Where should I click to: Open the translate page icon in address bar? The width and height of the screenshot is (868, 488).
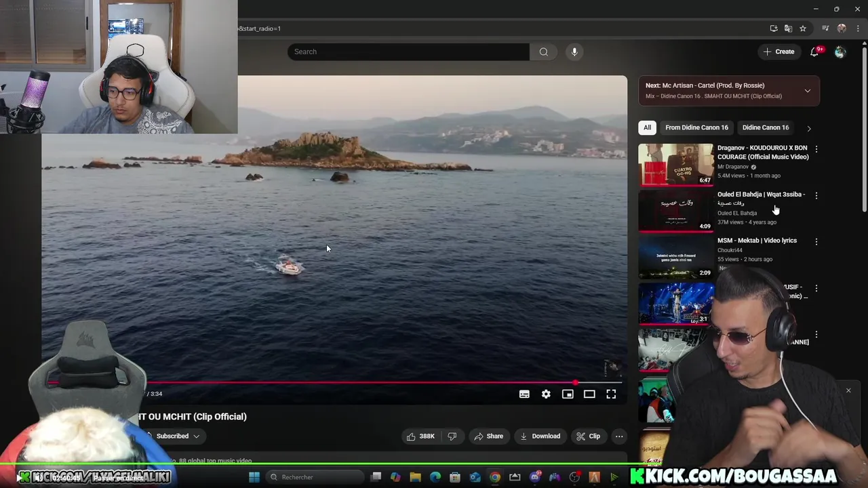[788, 28]
